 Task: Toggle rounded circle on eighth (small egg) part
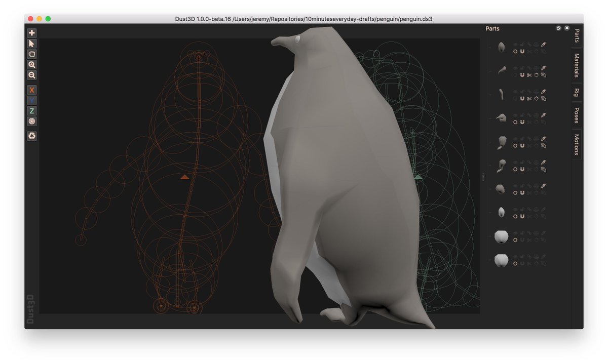pos(515,216)
